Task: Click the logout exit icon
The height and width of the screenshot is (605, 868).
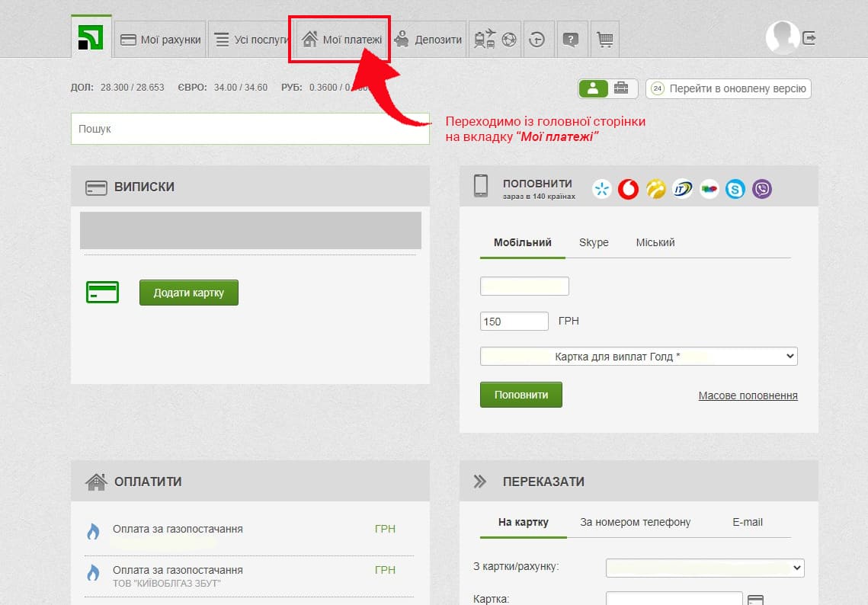Action: (809, 38)
